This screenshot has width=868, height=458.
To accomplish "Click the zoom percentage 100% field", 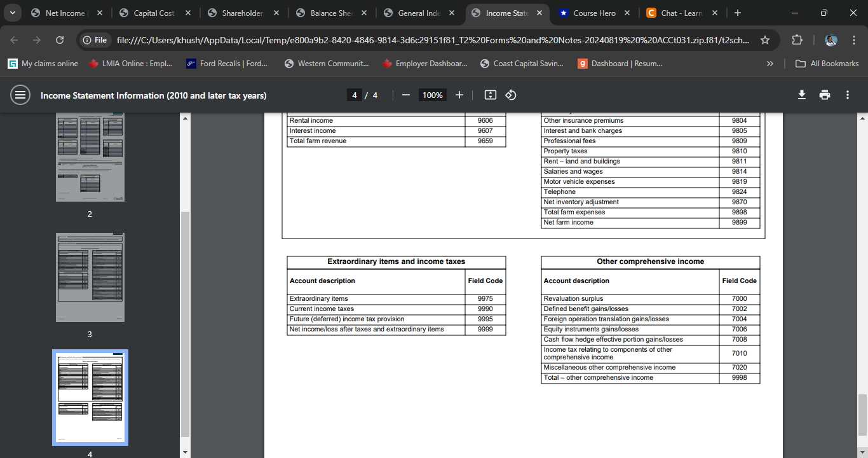I will 432,95.
